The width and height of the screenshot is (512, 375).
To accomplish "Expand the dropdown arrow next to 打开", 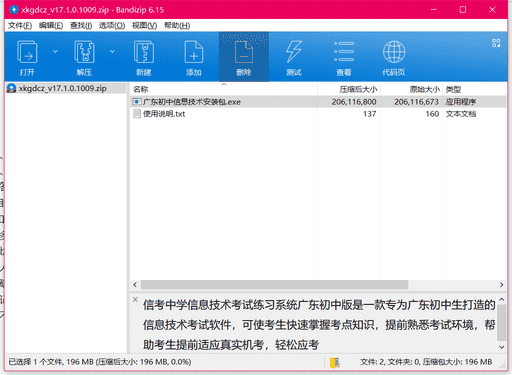I will click(x=55, y=51).
